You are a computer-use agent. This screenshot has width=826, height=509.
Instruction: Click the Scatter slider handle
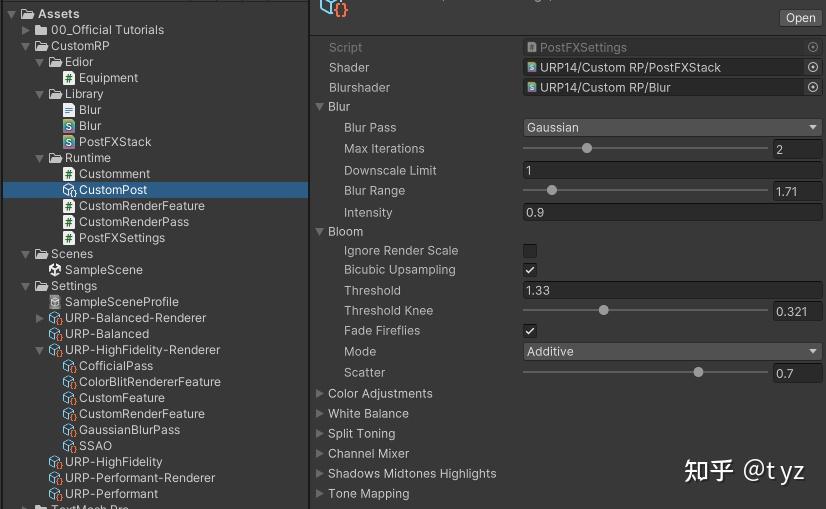click(x=698, y=372)
